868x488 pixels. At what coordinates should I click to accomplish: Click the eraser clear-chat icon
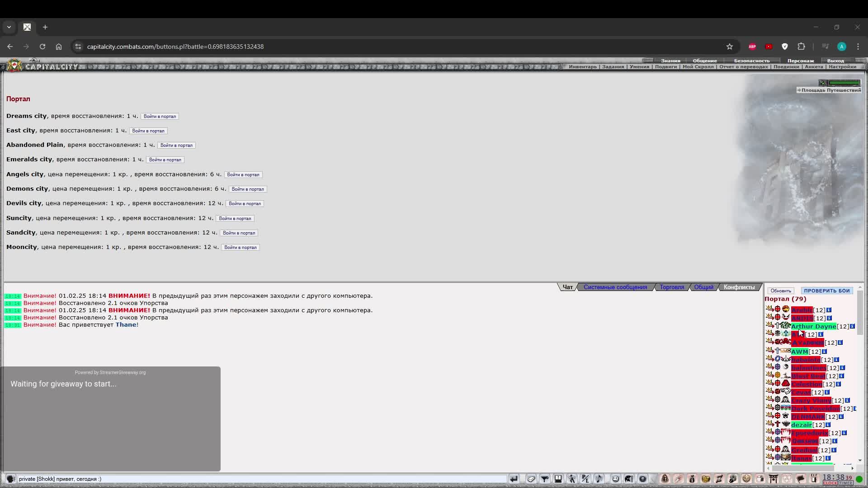tap(531, 479)
